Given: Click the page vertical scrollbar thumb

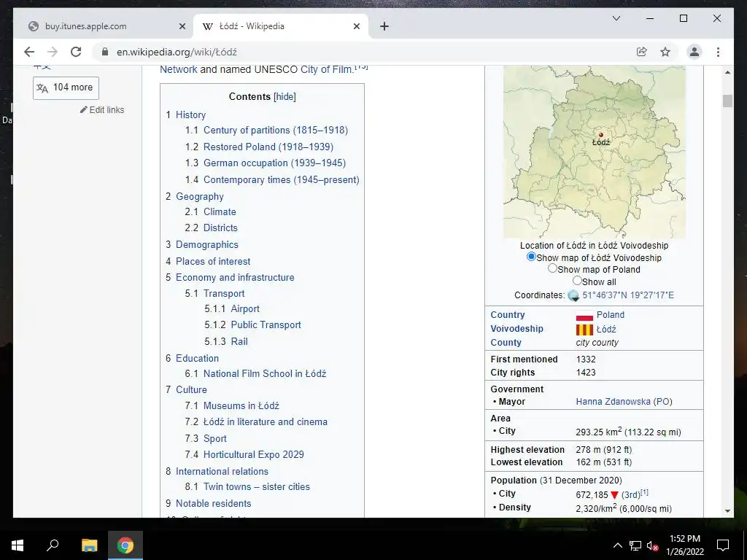Looking at the screenshot, I should [x=727, y=101].
